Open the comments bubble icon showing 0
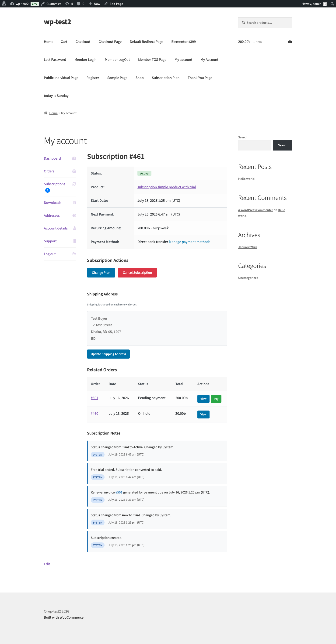The width and height of the screenshot is (336, 644). (x=80, y=4)
